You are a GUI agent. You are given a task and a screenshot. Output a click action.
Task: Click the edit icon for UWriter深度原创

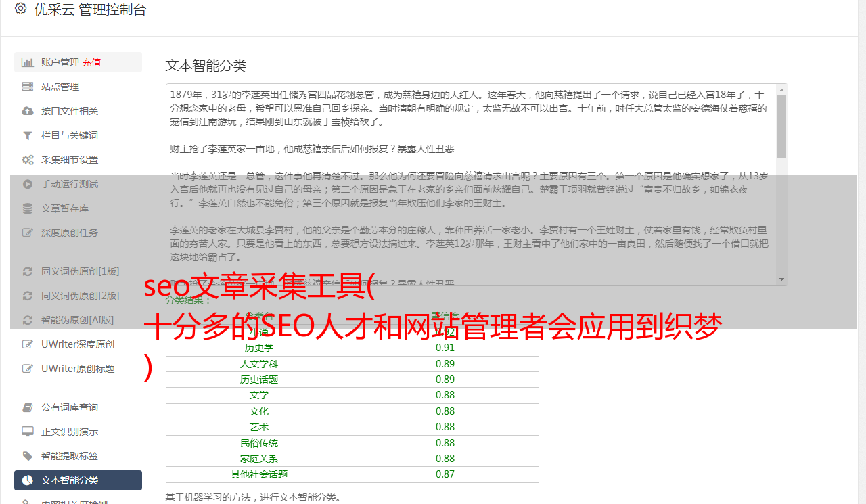click(x=28, y=344)
